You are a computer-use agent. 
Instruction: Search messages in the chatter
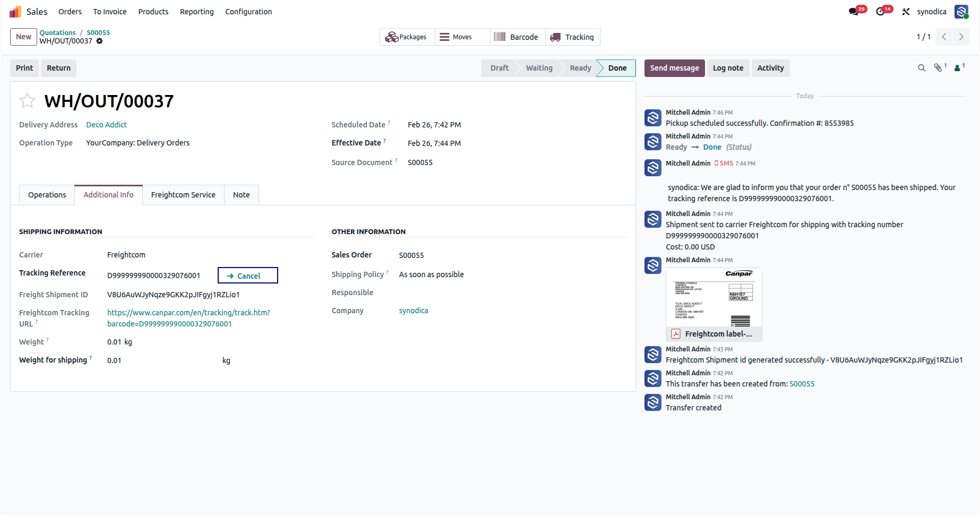click(922, 68)
